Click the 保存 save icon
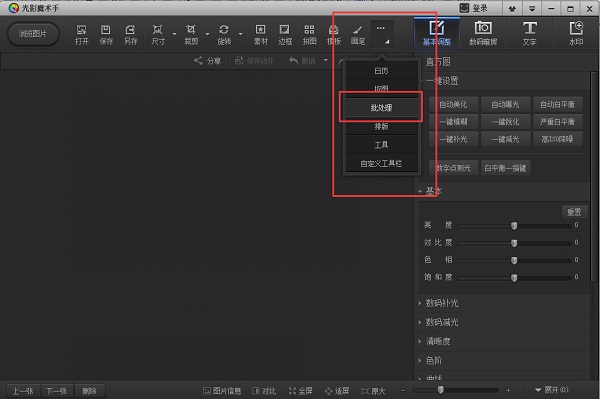Screen dimensions: 600x399 (106, 34)
